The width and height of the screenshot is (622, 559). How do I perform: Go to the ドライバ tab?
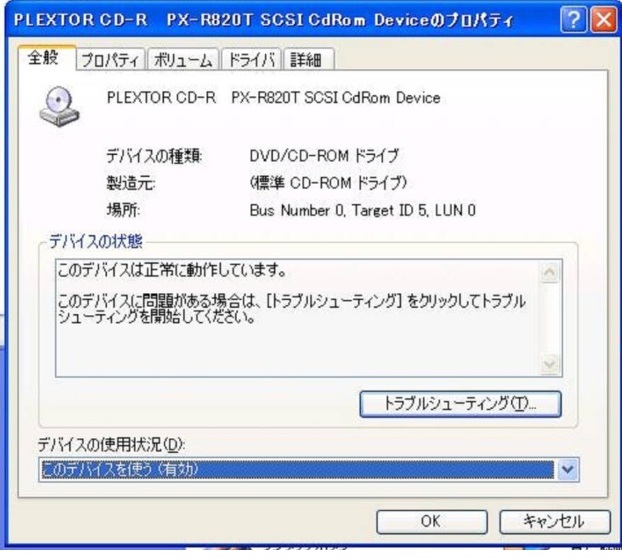coord(251,60)
